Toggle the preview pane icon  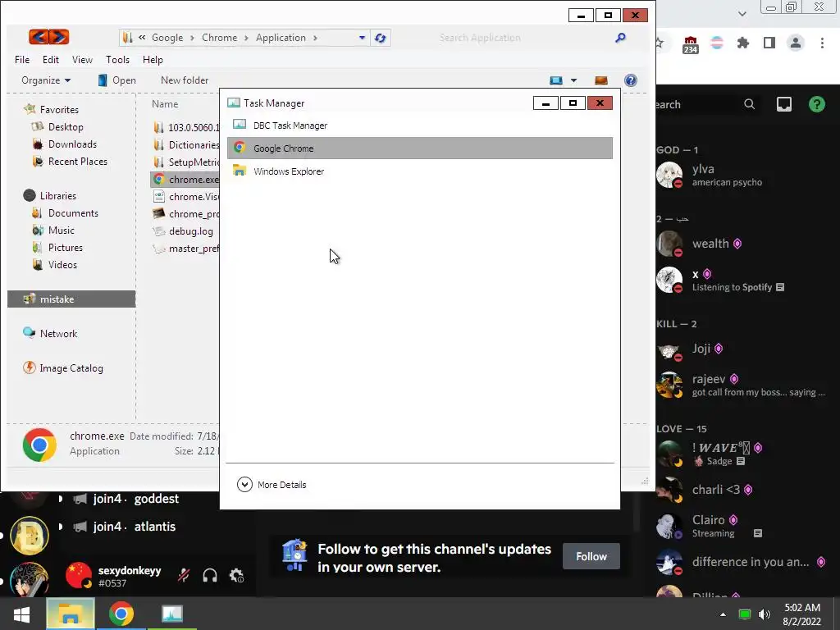pyautogui.click(x=601, y=80)
